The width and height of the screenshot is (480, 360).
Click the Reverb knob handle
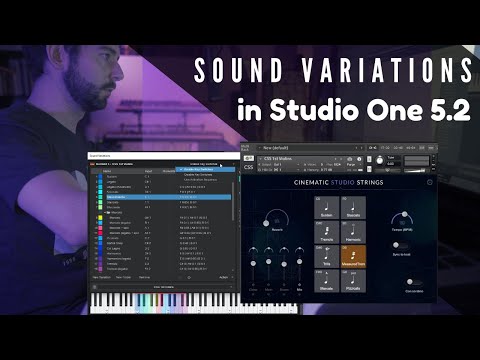[266, 223]
